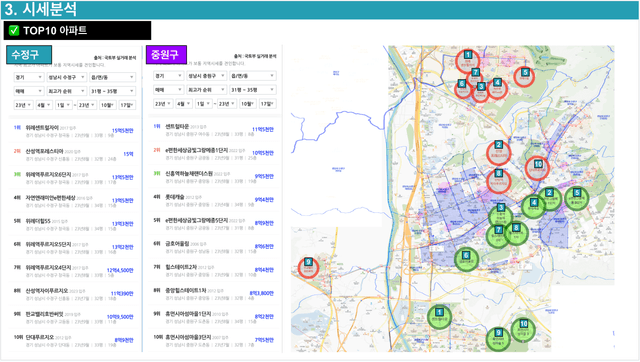Open 4월 start month dropdown in 수정구 panel

click(x=44, y=105)
